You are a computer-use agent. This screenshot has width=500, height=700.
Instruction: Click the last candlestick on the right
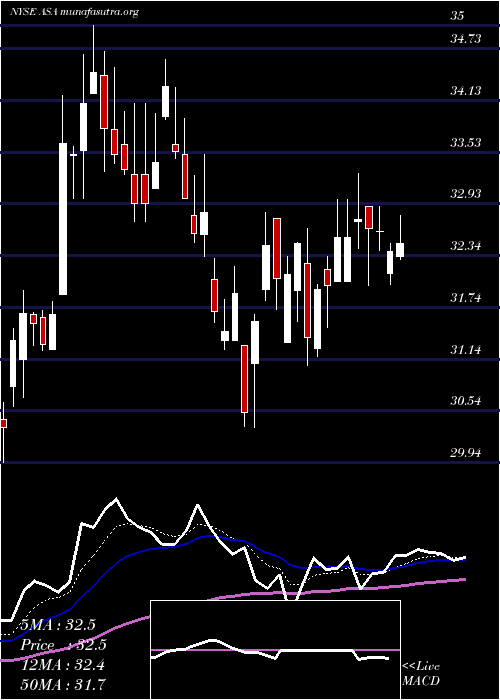(x=400, y=250)
